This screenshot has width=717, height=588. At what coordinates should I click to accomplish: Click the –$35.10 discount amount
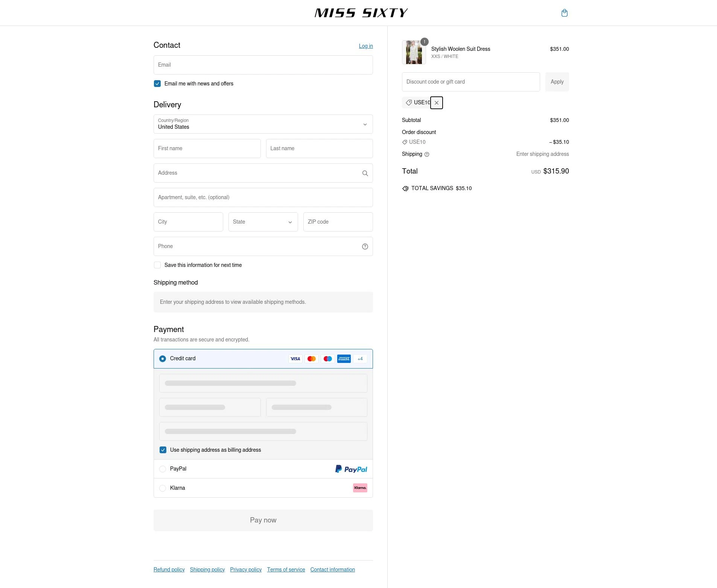pos(559,142)
